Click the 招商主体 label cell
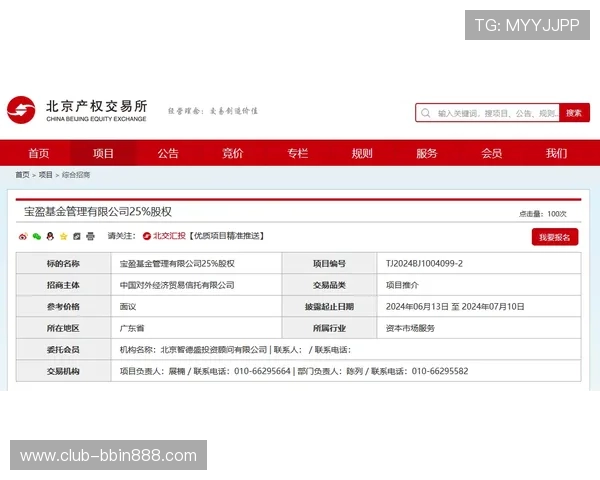Screen dimensions: 600x480 [x=64, y=285]
